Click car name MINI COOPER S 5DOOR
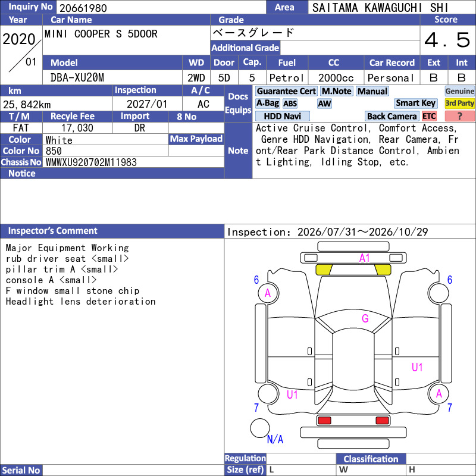 [101, 34]
